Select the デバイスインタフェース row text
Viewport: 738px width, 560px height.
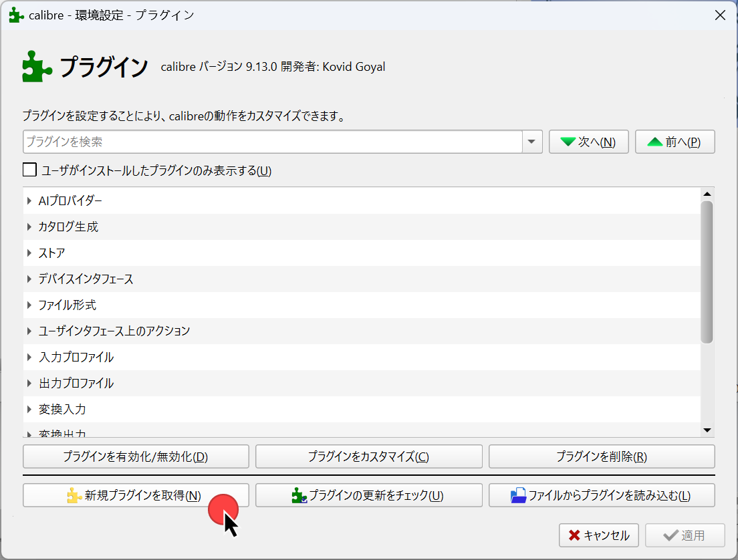(x=86, y=279)
